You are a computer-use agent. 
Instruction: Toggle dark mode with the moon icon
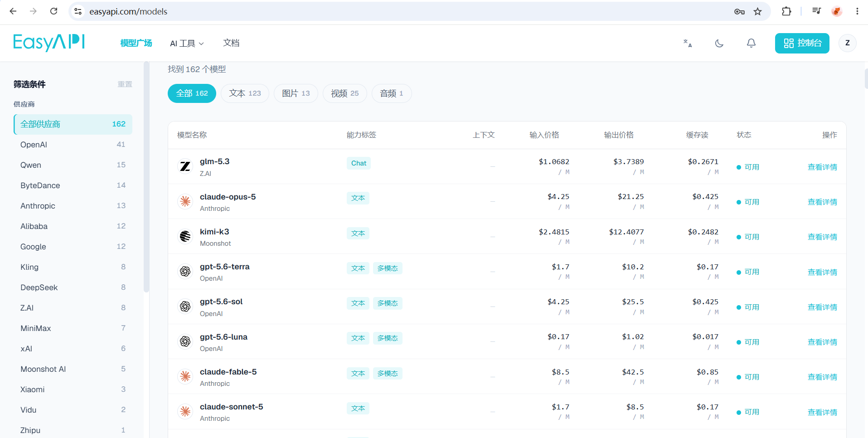[719, 43]
